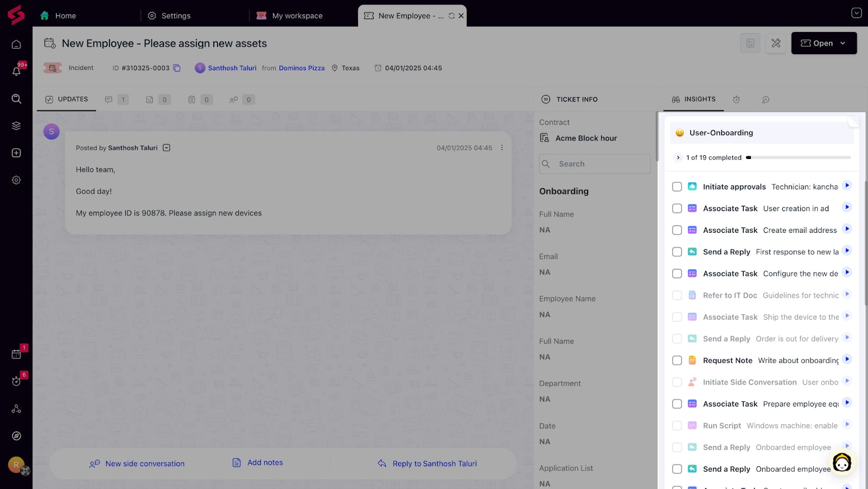Check the Create email address task
Screen dimensions: 868x489
click(x=677, y=230)
